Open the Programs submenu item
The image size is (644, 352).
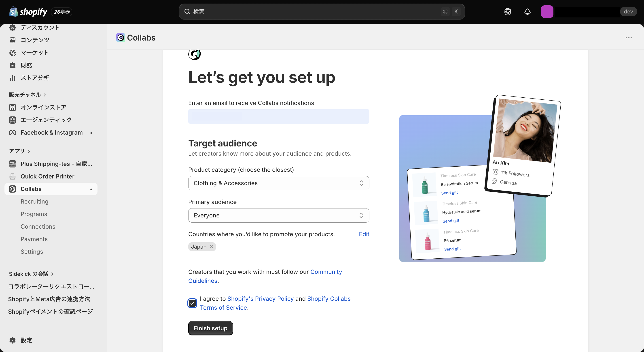34,214
